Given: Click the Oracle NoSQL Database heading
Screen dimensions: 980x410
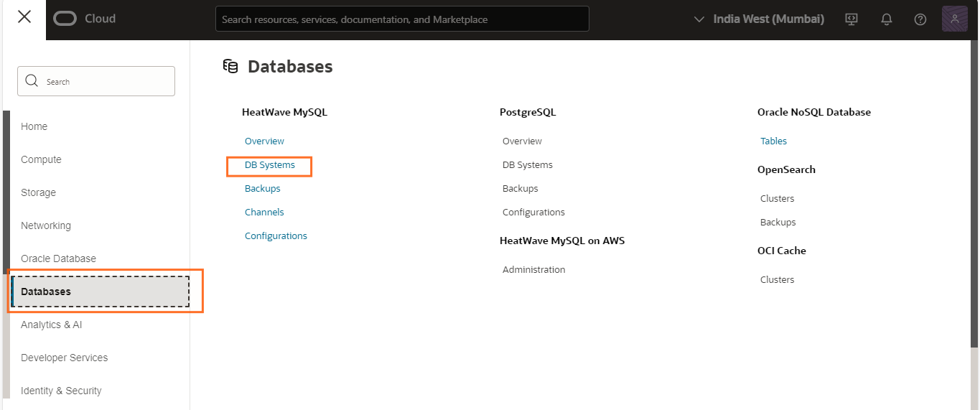Looking at the screenshot, I should 814,113.
